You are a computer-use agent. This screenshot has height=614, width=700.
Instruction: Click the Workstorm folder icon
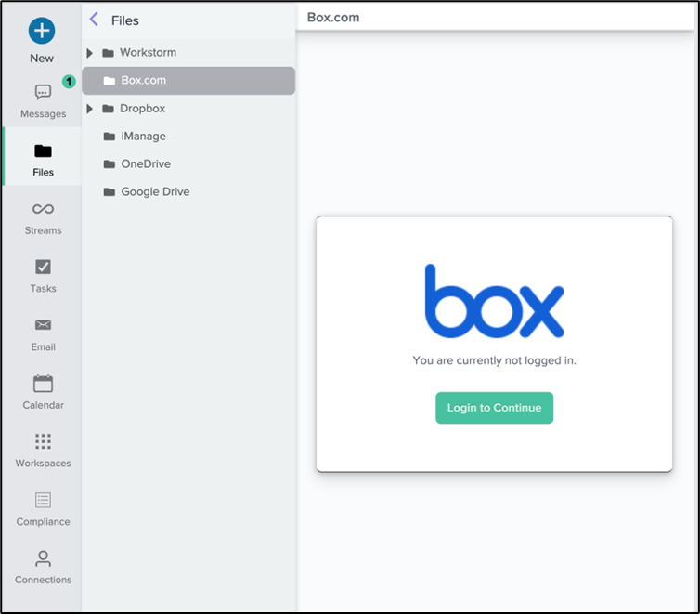[108, 53]
